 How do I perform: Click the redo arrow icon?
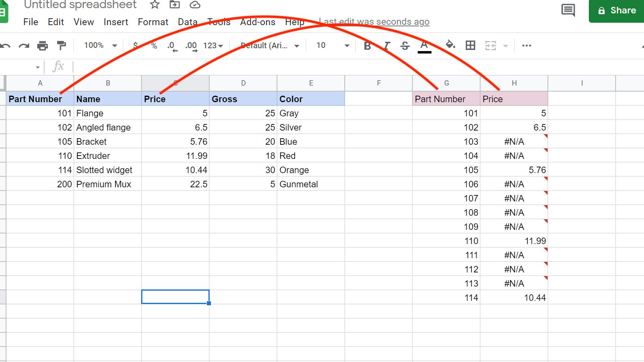[x=24, y=45]
